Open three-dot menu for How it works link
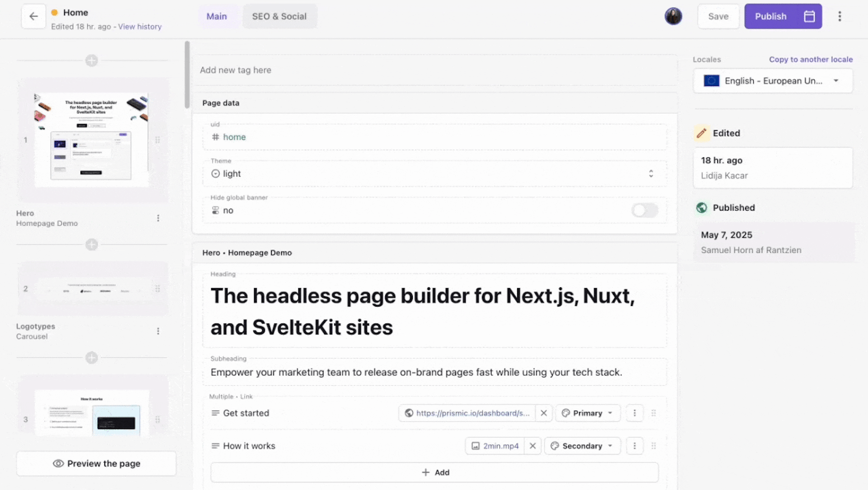 pyautogui.click(x=634, y=446)
